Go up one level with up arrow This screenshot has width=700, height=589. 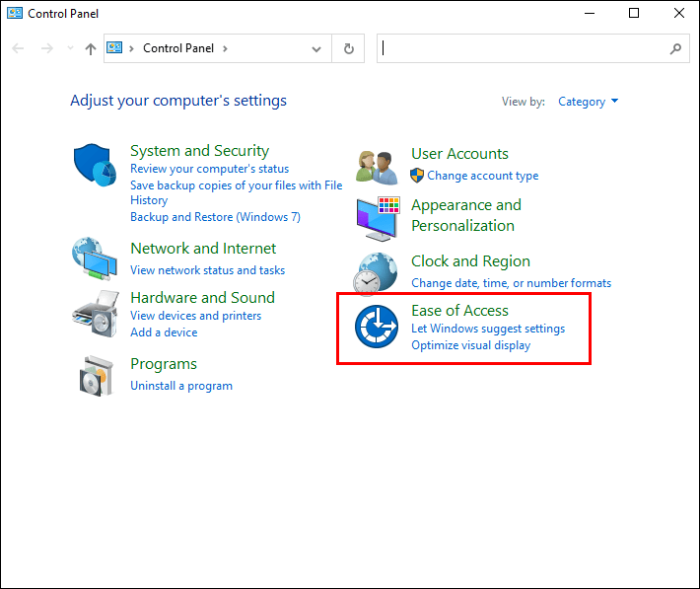91,48
